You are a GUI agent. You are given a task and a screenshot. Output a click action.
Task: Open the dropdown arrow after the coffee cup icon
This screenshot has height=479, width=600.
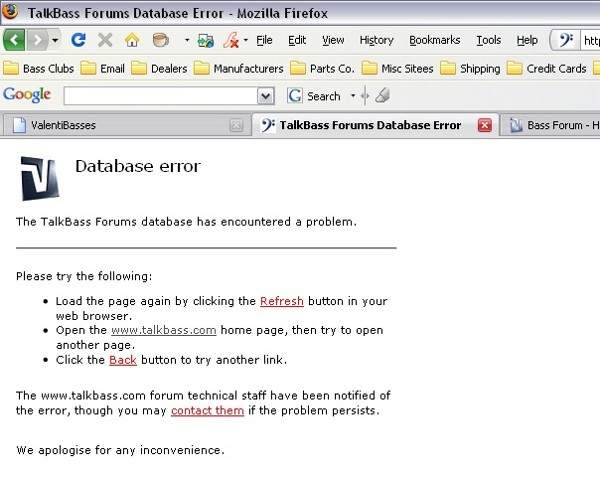click(187, 40)
